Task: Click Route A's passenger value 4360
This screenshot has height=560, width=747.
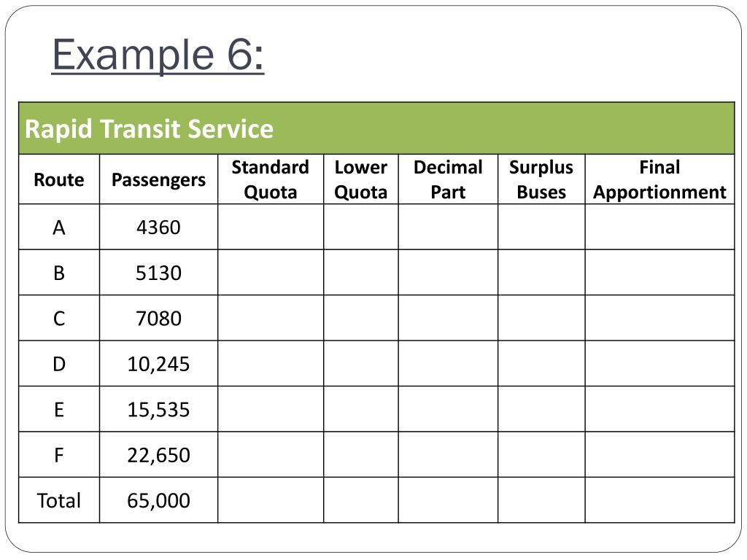Action: tap(158, 227)
